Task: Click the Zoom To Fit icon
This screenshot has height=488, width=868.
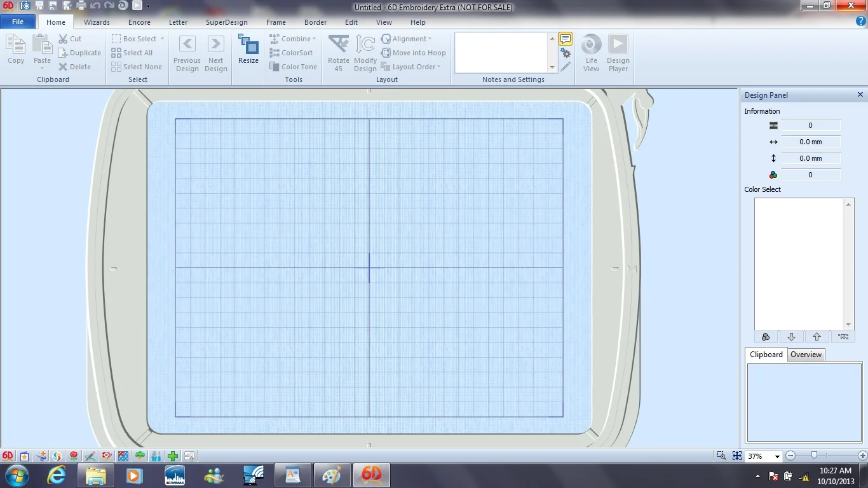Action: [737, 456]
